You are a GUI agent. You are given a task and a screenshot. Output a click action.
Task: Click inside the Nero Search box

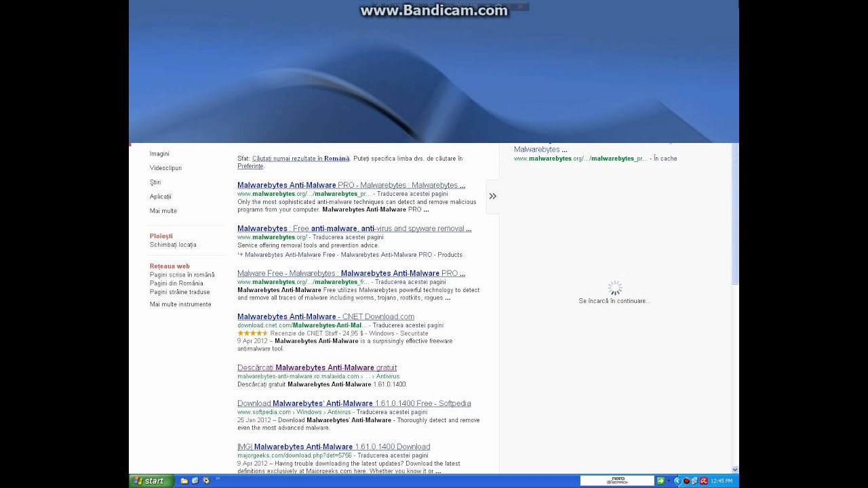(617, 481)
